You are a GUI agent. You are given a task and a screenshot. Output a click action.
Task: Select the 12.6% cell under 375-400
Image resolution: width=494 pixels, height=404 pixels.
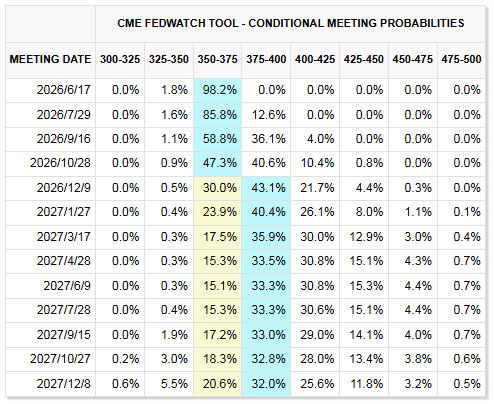pos(266,115)
